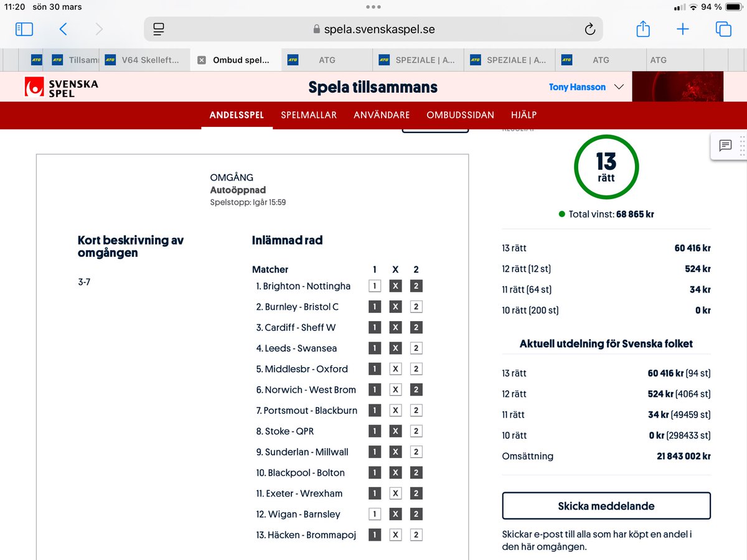This screenshot has width=747, height=560.
Task: Click the red banner thumbnail image
Action: [677, 86]
